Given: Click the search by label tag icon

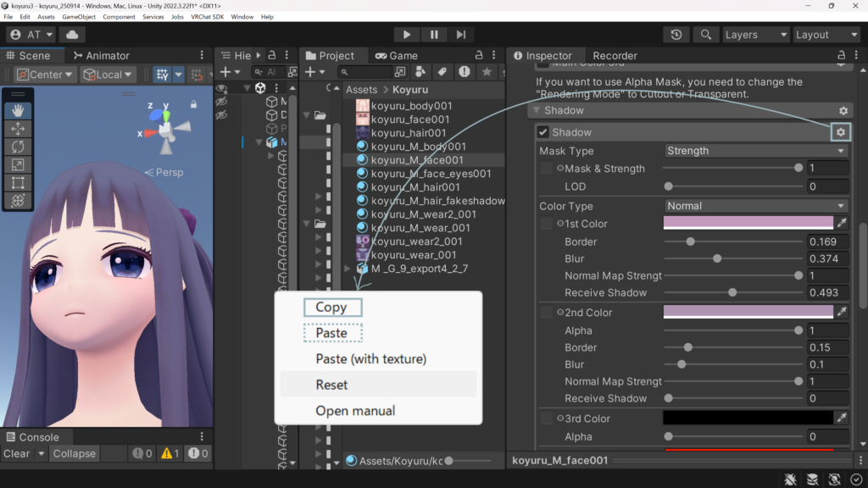Looking at the screenshot, I should 442,72.
